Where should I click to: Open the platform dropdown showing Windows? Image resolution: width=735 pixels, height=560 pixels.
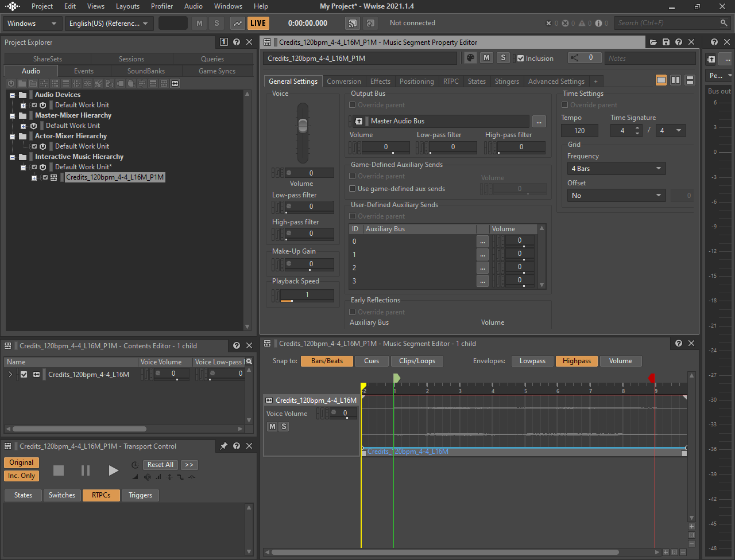click(32, 24)
